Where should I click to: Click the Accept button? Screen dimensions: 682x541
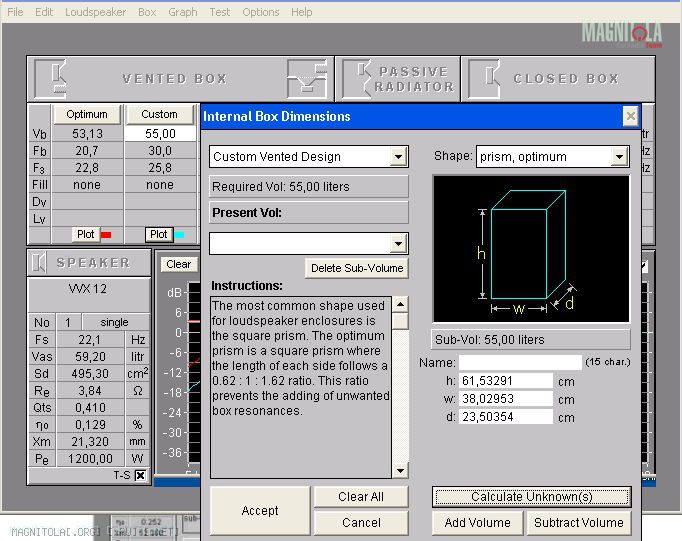(260, 510)
